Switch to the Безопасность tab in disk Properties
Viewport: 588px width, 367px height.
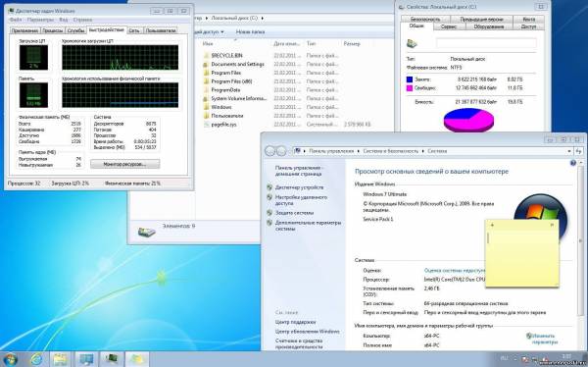425,19
